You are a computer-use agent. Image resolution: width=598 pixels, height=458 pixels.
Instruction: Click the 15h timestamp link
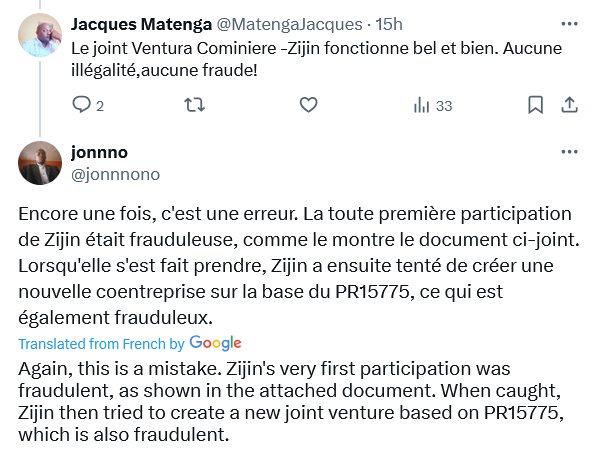(x=389, y=24)
